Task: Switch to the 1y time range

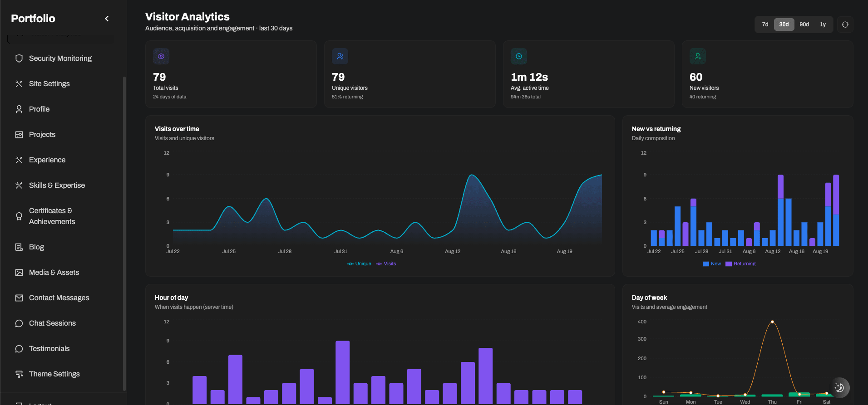Action: tap(823, 24)
